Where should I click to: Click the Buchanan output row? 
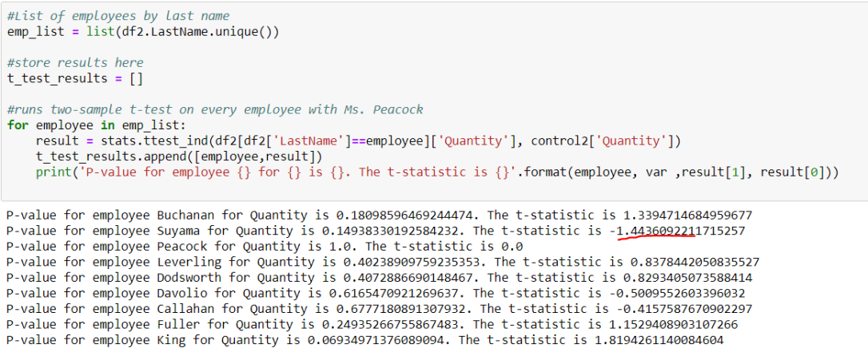click(379, 215)
